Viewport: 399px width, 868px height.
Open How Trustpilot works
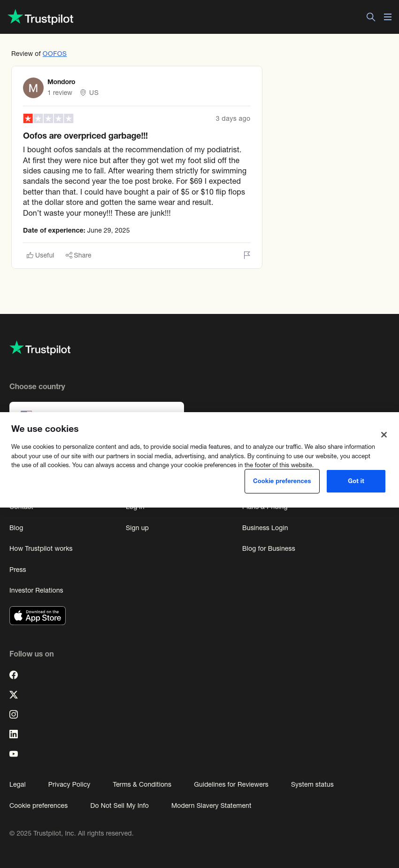[41, 548]
